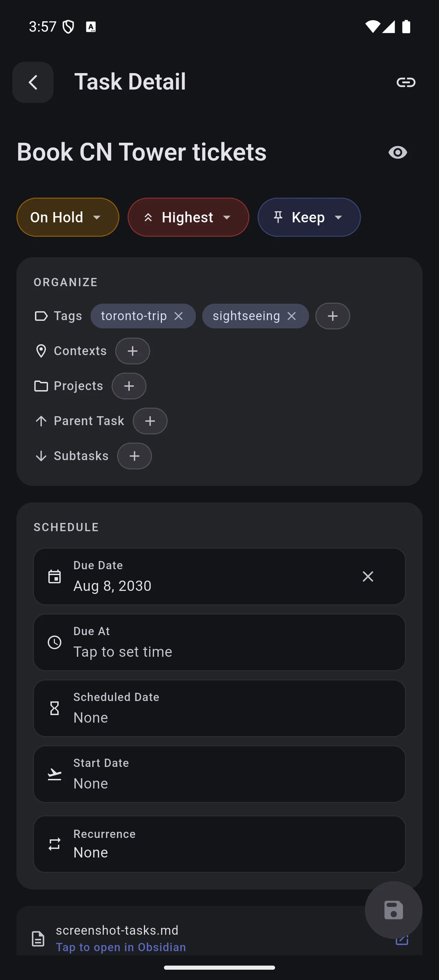Tap to open in Obsidian link
The width and height of the screenshot is (439, 980).
pos(121,947)
